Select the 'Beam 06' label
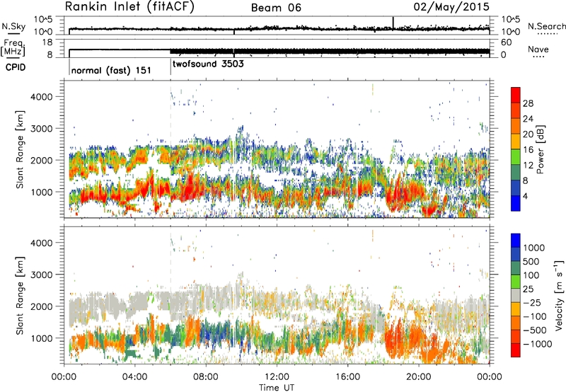Screen dimensions: 566x392 (276, 8)
